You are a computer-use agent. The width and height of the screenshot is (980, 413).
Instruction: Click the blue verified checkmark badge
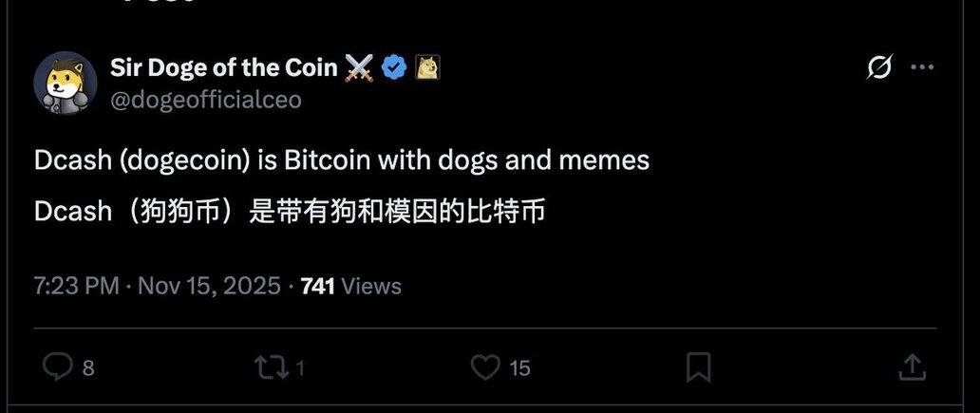pos(394,67)
